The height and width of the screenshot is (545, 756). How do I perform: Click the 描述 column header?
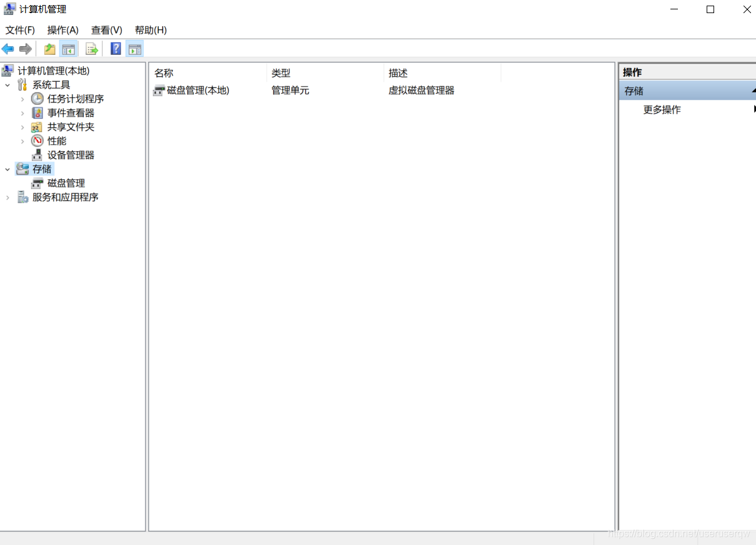tap(442, 73)
